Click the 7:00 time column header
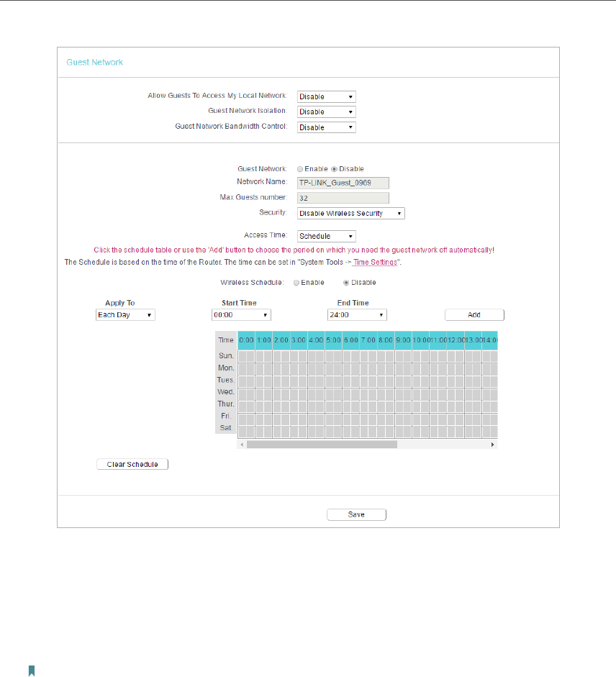The width and height of the screenshot is (616, 677). (x=368, y=340)
